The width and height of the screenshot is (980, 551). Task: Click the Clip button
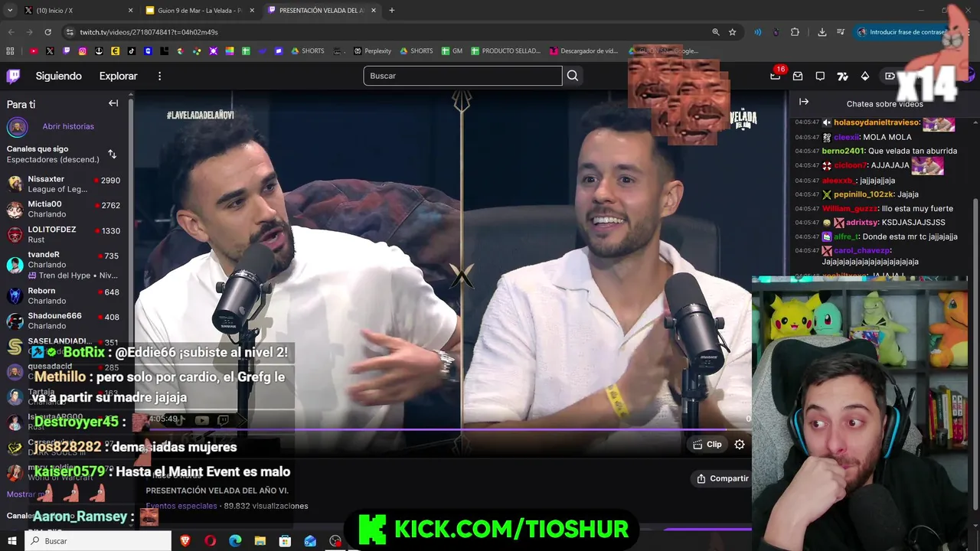tap(707, 444)
